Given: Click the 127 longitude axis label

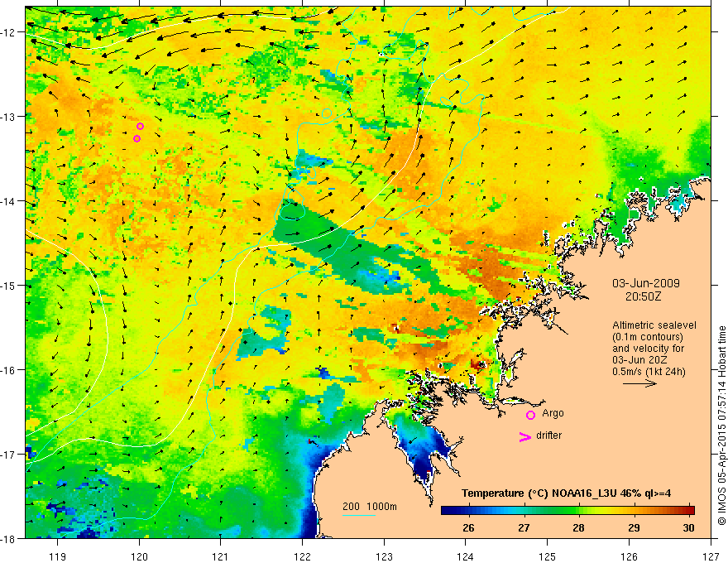Looking at the screenshot, I should click(711, 556).
